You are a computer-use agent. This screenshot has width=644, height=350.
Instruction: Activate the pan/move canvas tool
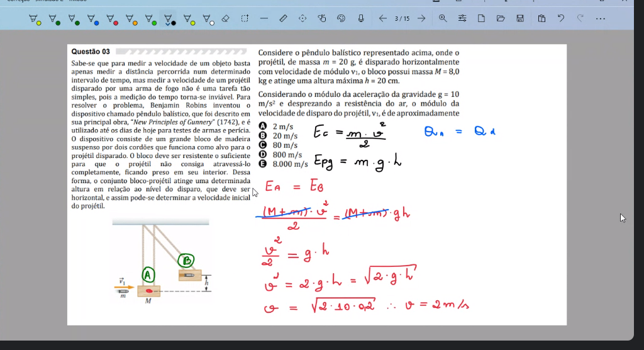tap(303, 18)
